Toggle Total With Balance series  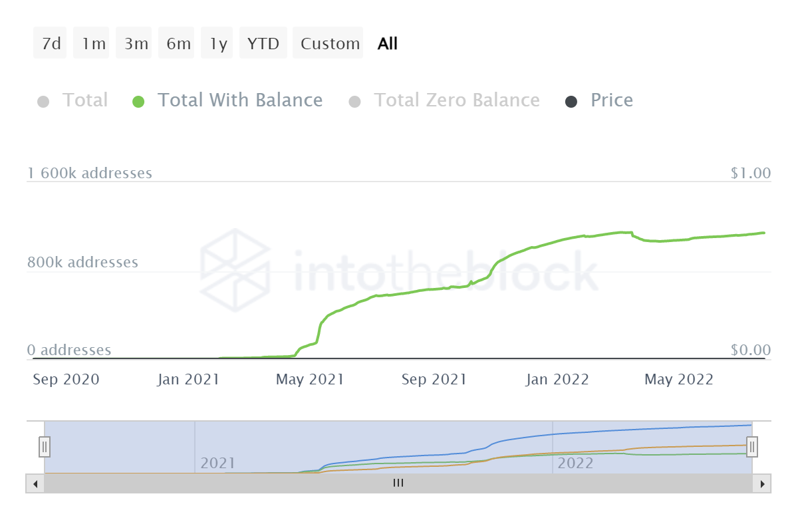(239, 100)
